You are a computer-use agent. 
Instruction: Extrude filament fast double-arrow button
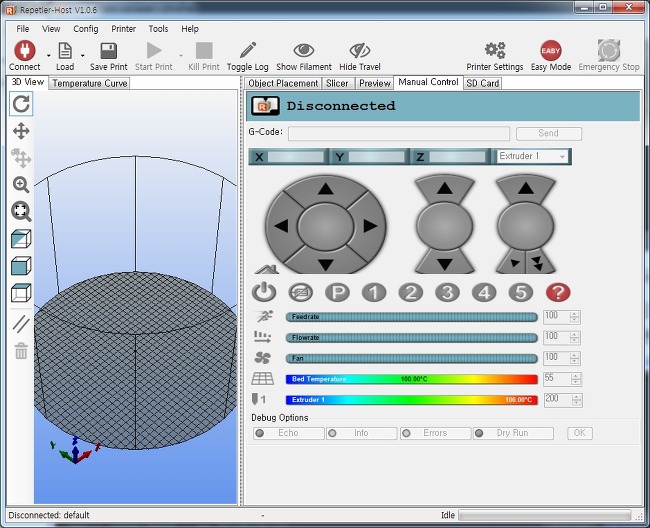click(538, 263)
